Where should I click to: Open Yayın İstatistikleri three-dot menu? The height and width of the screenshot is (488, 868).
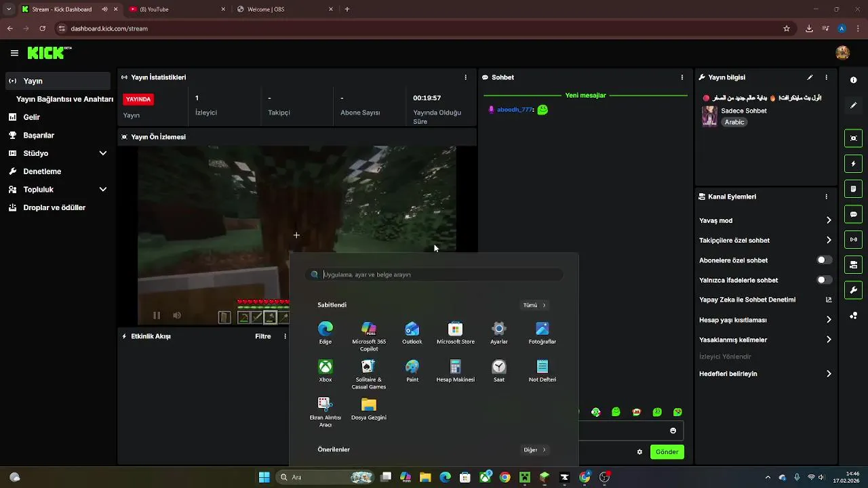click(x=465, y=77)
